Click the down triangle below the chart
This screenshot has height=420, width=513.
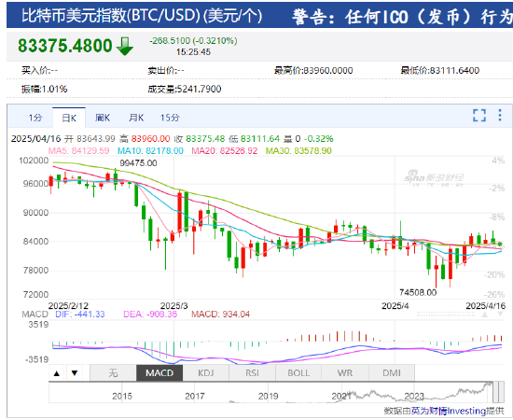(75, 373)
